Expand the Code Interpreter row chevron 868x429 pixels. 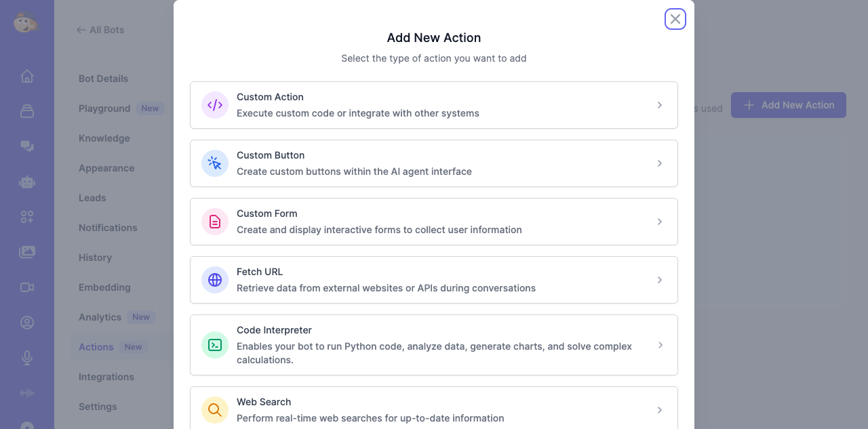pyautogui.click(x=658, y=345)
